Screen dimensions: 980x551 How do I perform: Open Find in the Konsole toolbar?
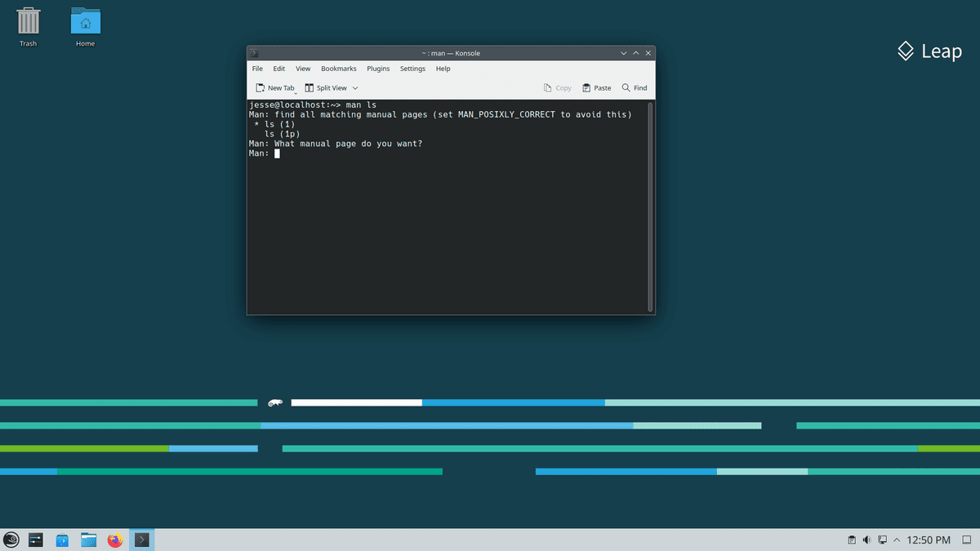635,87
